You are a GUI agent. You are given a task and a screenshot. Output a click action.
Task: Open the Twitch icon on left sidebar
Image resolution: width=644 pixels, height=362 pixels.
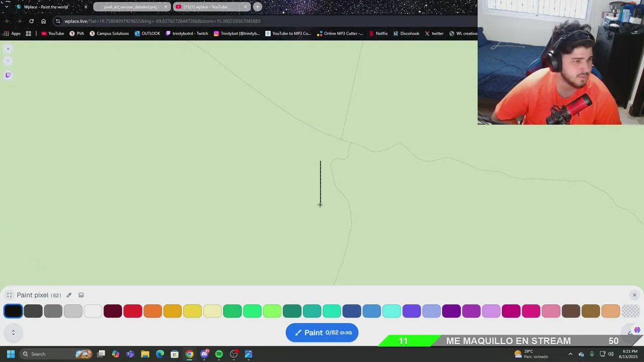click(8, 75)
